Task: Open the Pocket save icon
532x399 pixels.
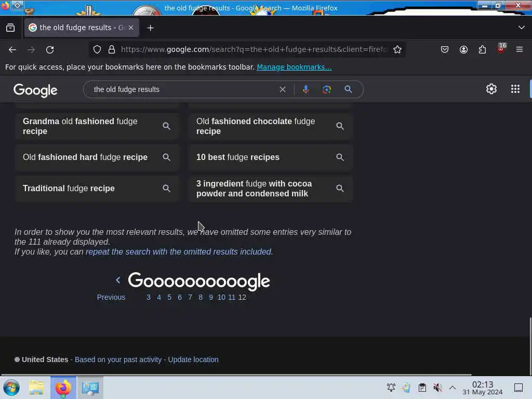Action: [445, 49]
